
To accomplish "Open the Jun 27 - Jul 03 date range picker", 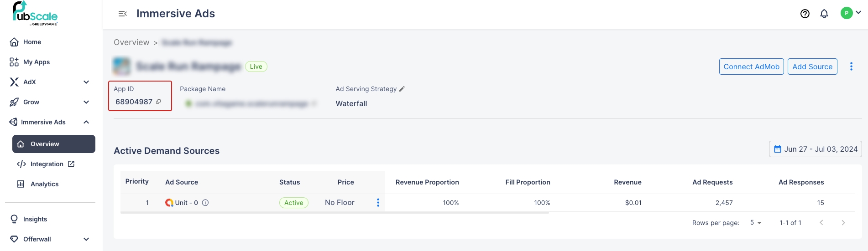I will coord(816,149).
